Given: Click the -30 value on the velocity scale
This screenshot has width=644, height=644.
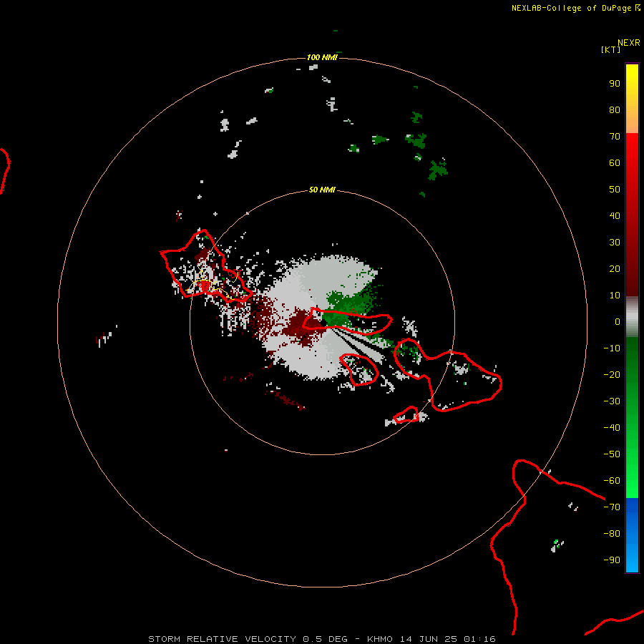Looking at the screenshot, I should tap(612, 401).
